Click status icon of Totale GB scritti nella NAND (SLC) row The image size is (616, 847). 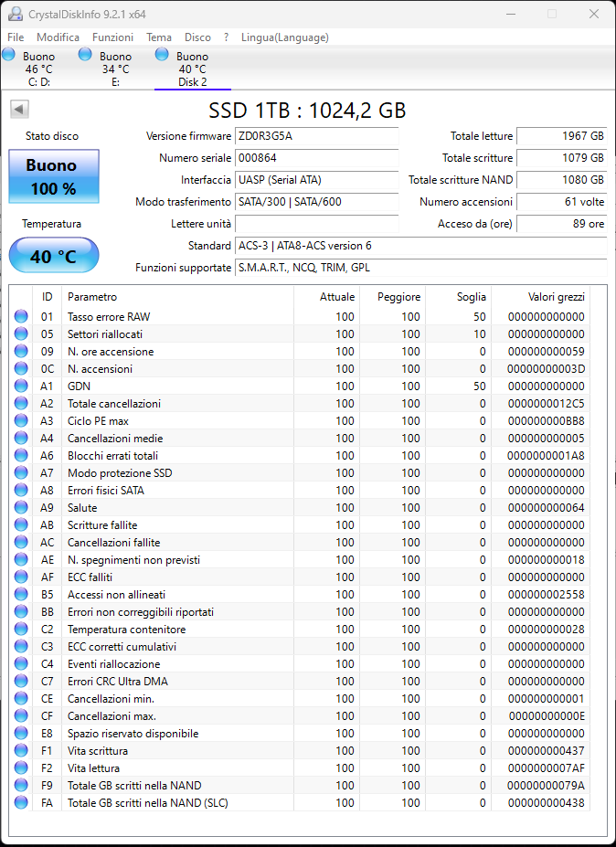[21, 803]
